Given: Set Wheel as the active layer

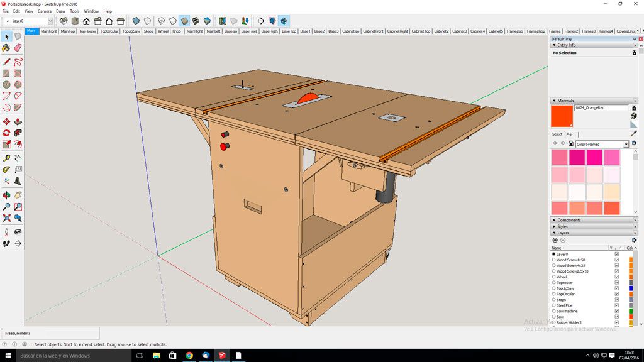Looking at the screenshot, I should [553, 277].
